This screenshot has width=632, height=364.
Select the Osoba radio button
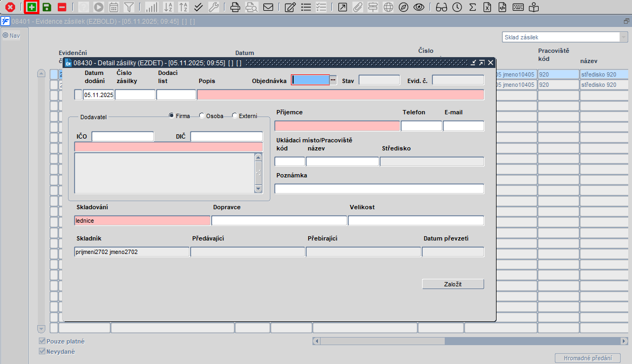(x=202, y=116)
